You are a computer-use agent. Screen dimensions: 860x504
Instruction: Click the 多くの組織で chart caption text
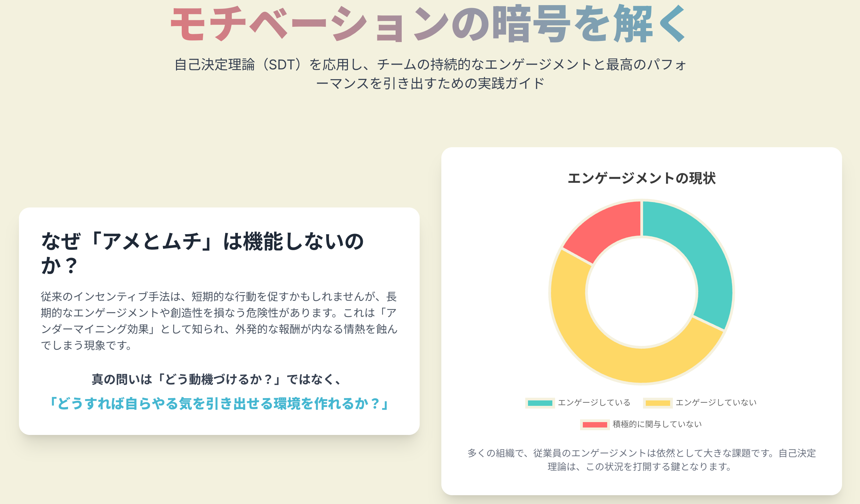click(x=641, y=460)
